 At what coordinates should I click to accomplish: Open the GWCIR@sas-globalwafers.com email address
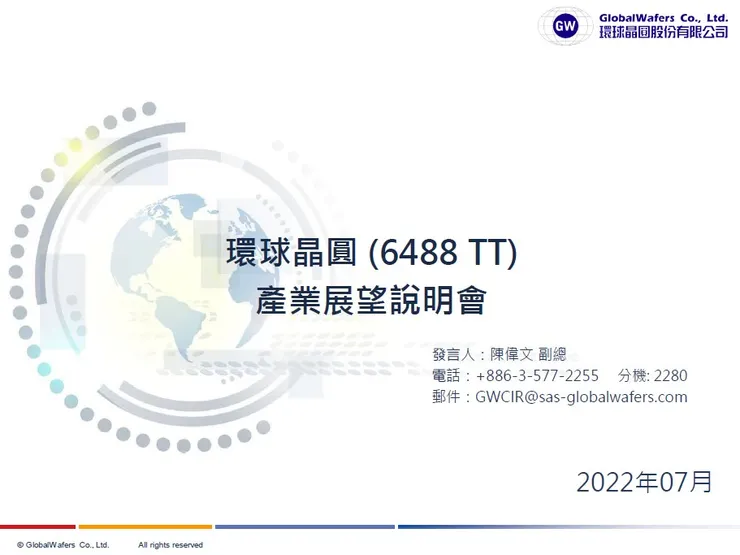pyautogui.click(x=581, y=397)
